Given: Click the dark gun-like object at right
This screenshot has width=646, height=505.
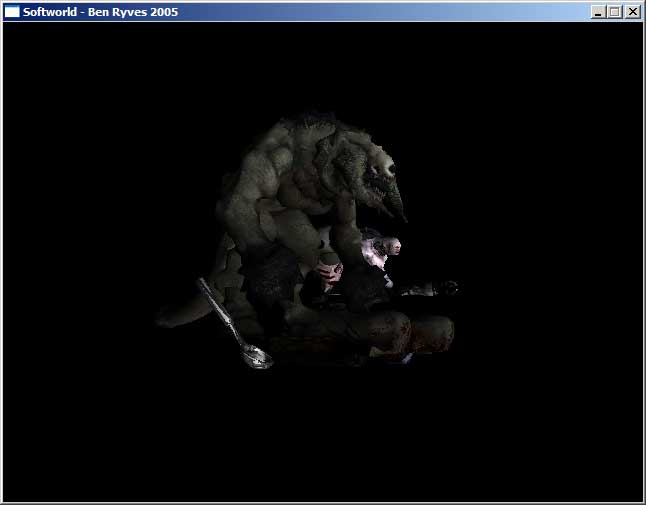Looking at the screenshot, I should point(430,289).
